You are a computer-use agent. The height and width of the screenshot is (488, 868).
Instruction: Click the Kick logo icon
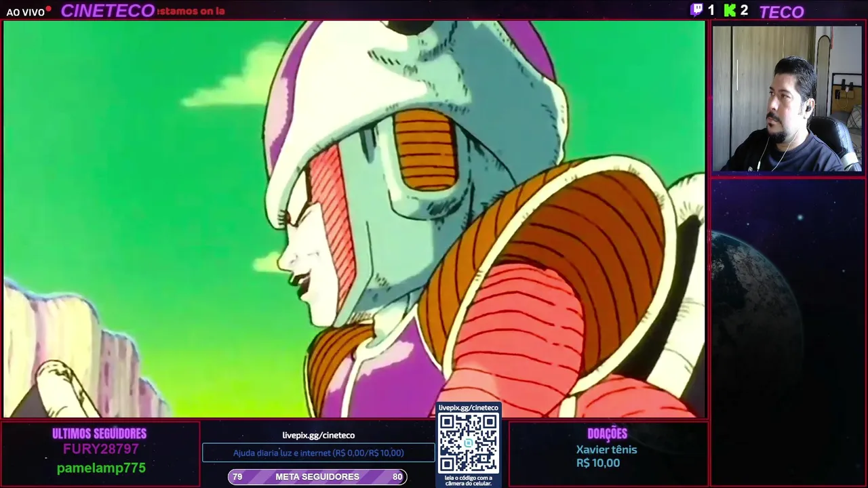click(x=730, y=10)
